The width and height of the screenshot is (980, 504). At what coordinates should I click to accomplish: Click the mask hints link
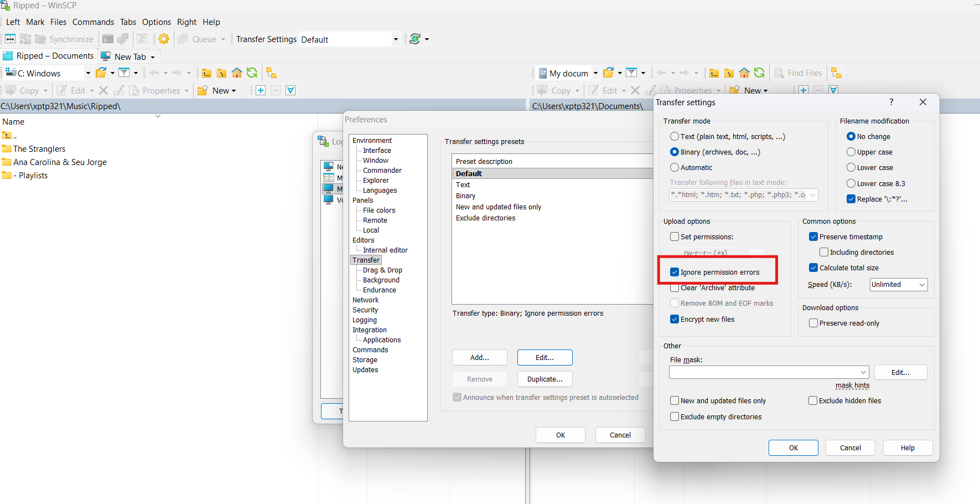click(852, 385)
